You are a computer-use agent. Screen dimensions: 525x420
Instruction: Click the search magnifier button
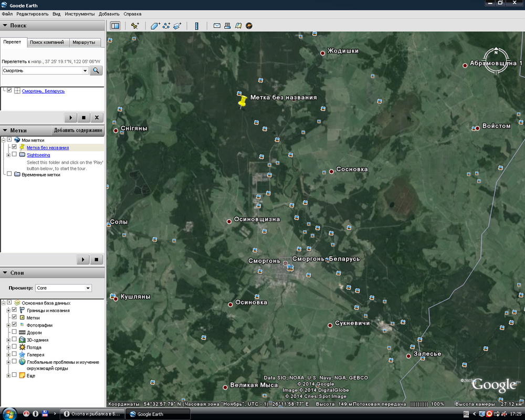point(96,70)
